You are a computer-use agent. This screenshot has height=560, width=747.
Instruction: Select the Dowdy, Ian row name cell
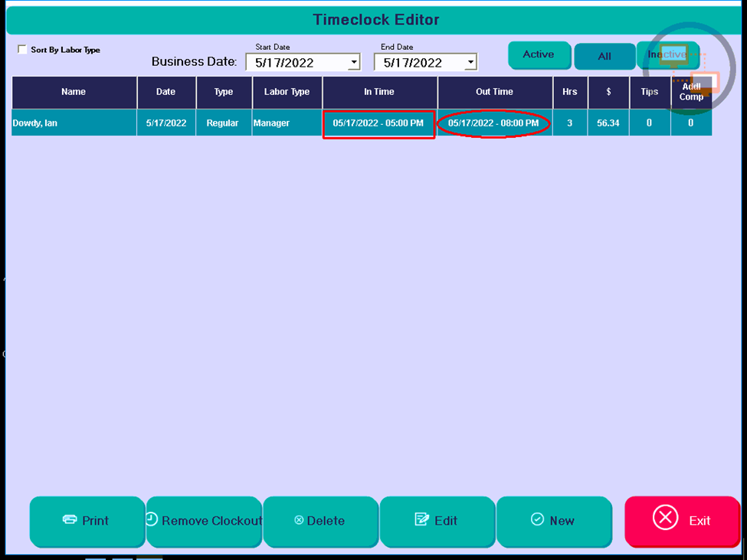tap(74, 123)
